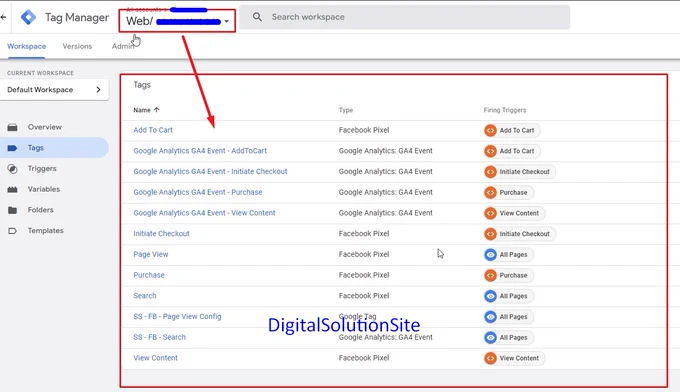680x392 pixels.
Task: Switch to the Workspace tab
Action: [26, 46]
